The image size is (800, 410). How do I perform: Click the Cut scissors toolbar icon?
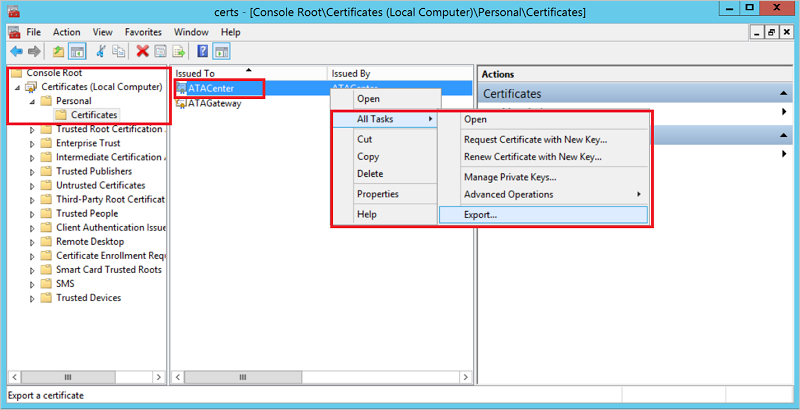coord(101,51)
